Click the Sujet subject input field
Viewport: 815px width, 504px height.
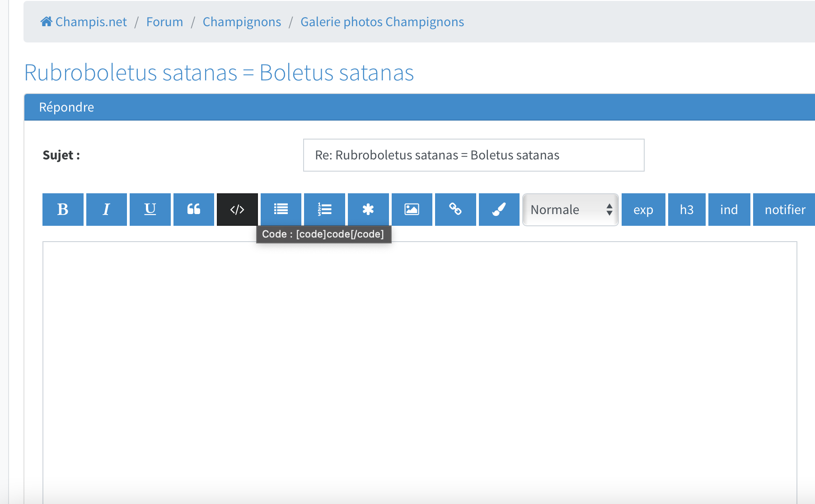tap(473, 155)
